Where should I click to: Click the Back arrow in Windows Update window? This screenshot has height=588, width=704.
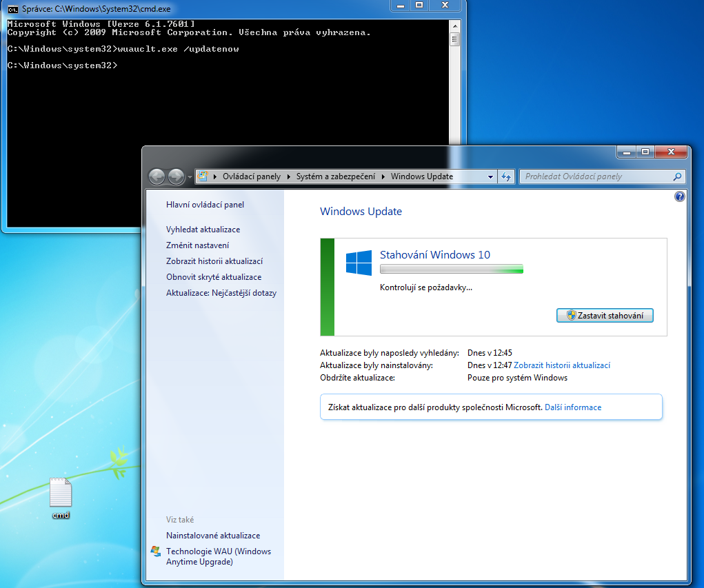point(157,176)
